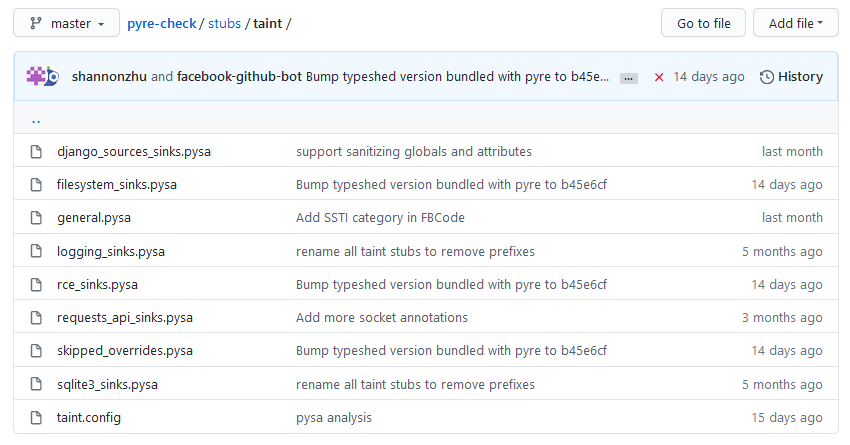Click the file icon beside sqlite3_sinks.pysa
Screen dimensions: 850x445
point(36,385)
